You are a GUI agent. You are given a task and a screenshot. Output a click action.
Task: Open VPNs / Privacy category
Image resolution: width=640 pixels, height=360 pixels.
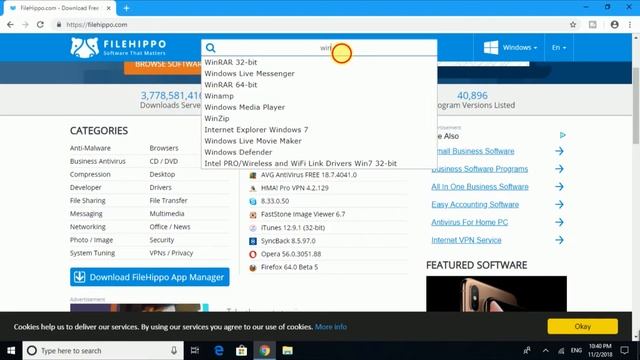171,253
